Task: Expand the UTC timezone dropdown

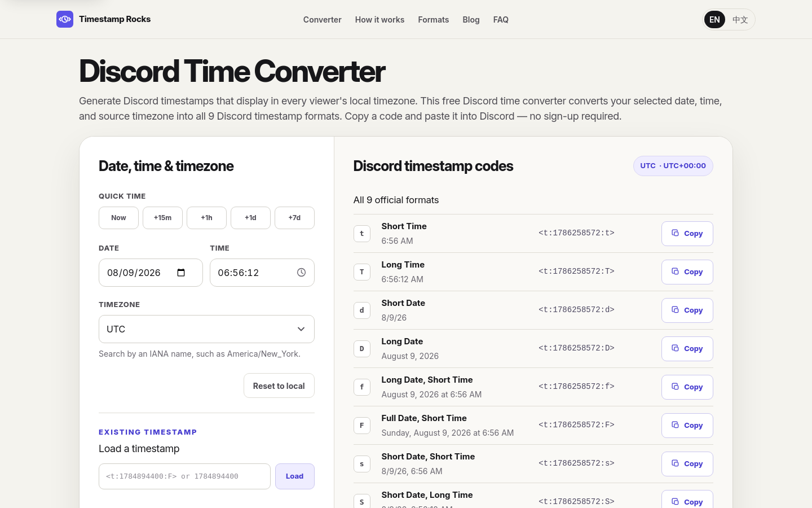Action: (206, 329)
